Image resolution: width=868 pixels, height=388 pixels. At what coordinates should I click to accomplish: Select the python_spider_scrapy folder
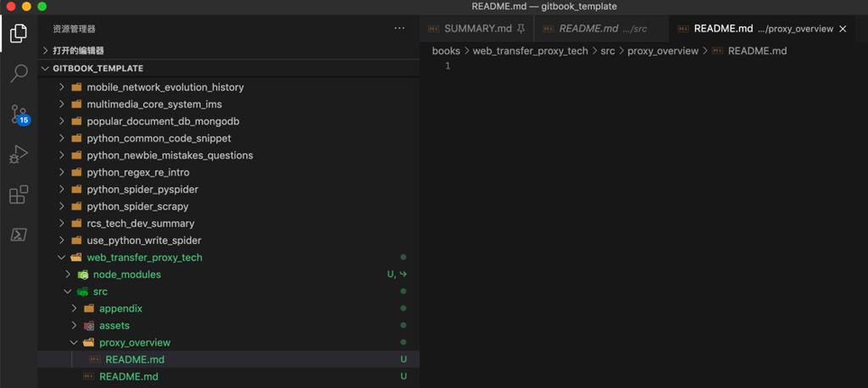(137, 207)
